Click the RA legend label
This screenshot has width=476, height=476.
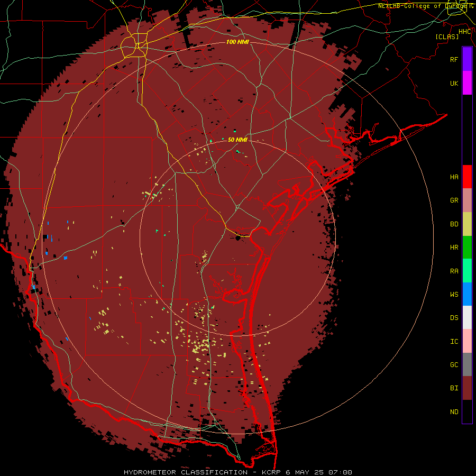click(454, 271)
